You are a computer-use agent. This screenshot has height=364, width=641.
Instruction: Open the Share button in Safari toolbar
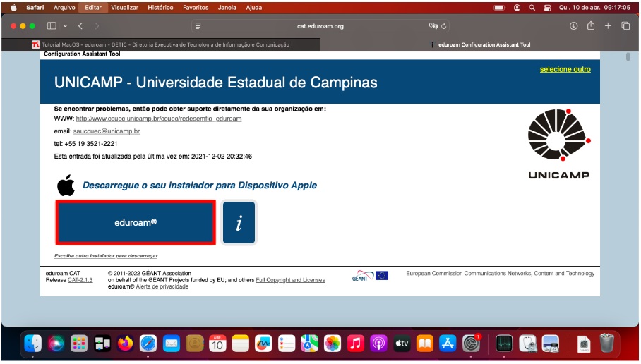tap(591, 25)
